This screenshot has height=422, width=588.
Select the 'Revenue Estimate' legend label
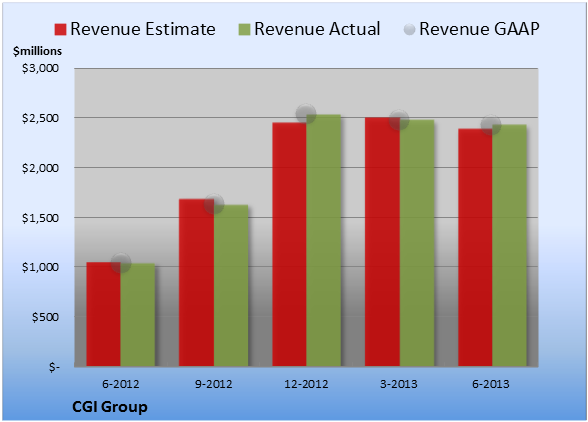pyautogui.click(x=143, y=29)
